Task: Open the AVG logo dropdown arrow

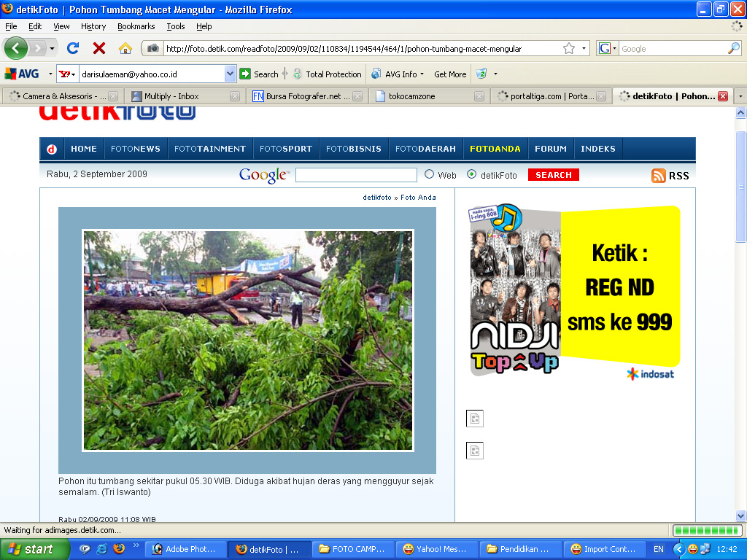Action: click(x=50, y=74)
